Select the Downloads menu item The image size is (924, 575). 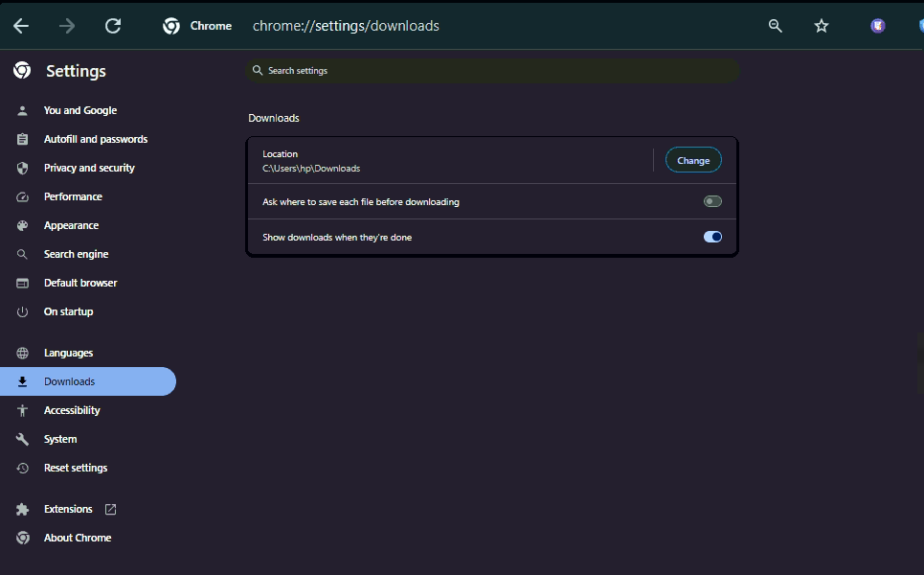tap(69, 381)
